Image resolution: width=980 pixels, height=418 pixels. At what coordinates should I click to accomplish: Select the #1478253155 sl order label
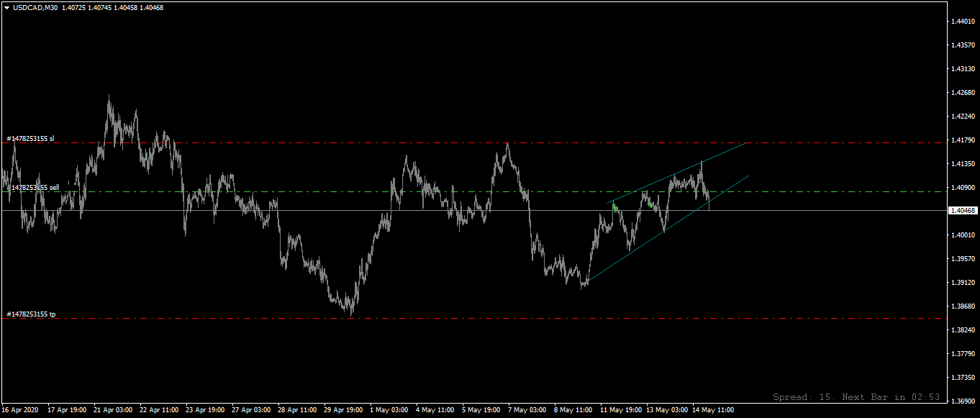coord(30,138)
